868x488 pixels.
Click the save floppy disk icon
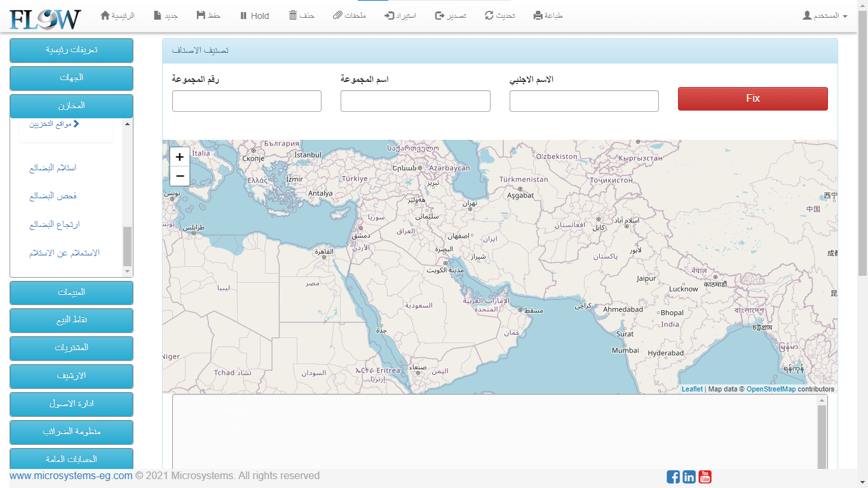click(x=201, y=15)
